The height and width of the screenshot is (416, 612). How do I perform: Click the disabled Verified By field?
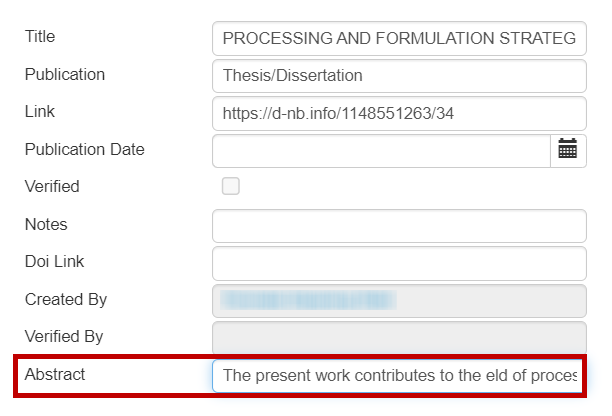coord(399,337)
